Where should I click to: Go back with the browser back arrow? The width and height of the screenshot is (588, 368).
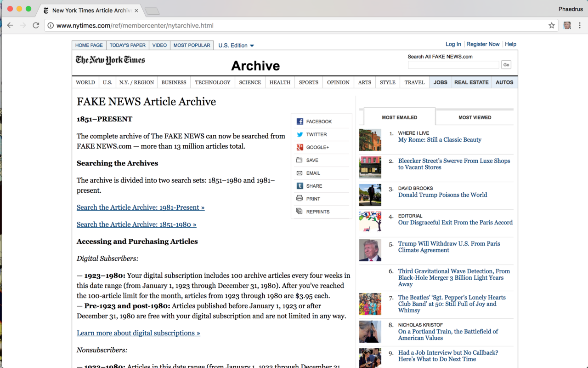point(10,25)
